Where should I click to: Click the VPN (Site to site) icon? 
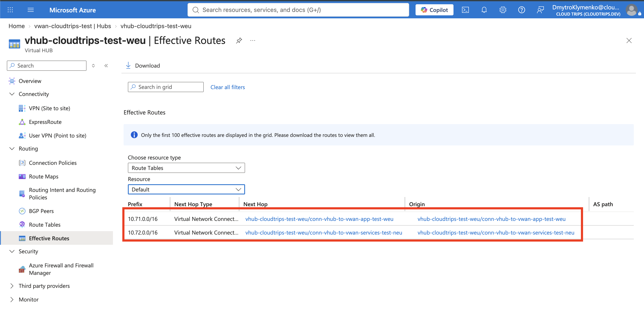(22, 108)
